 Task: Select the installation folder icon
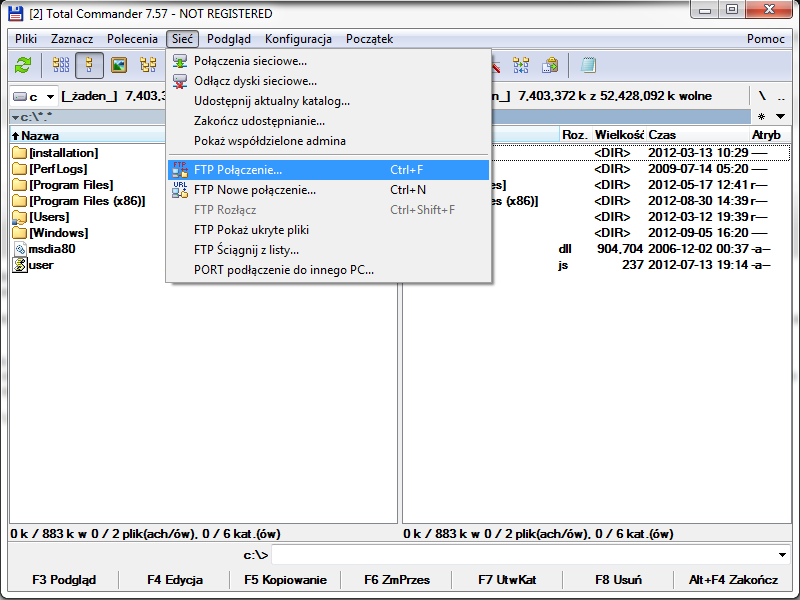point(19,153)
